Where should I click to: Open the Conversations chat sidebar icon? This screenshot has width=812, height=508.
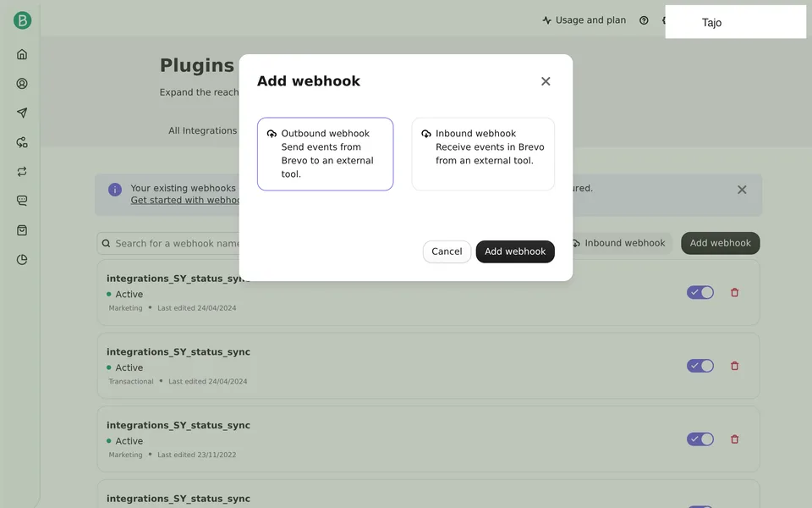[x=22, y=201]
